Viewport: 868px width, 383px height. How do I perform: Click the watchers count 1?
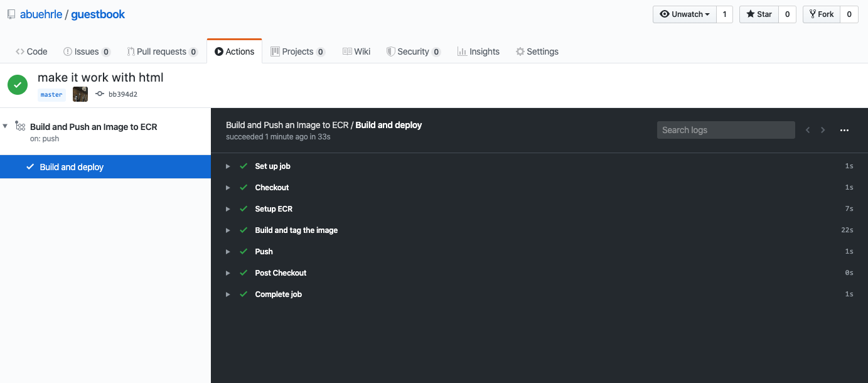tap(724, 14)
